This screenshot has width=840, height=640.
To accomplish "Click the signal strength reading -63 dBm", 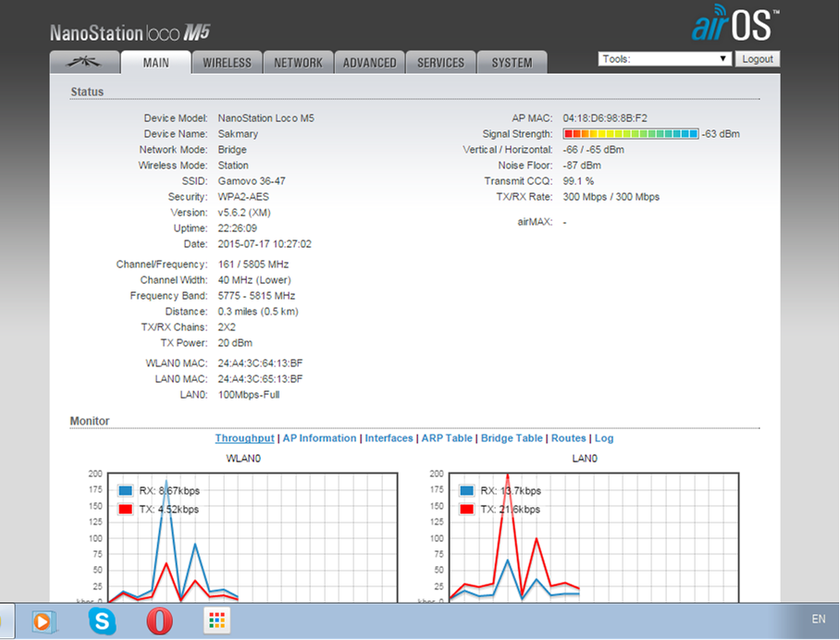I will (721, 134).
